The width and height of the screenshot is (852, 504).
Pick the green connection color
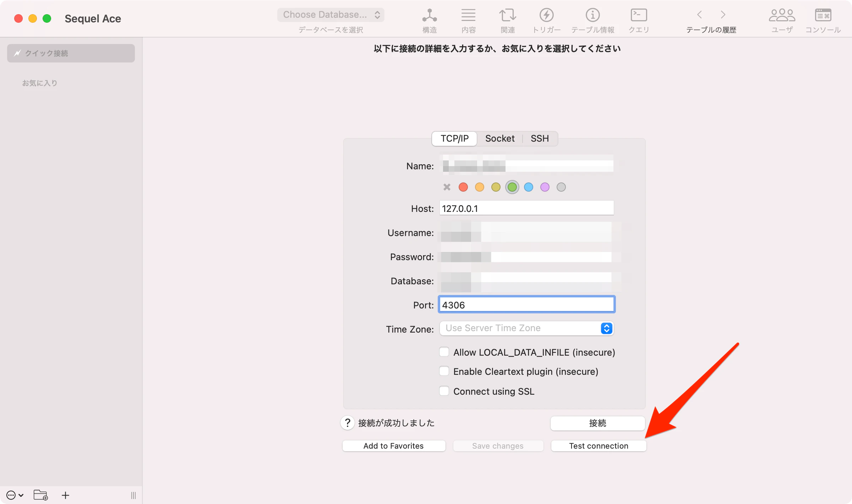tap(512, 187)
